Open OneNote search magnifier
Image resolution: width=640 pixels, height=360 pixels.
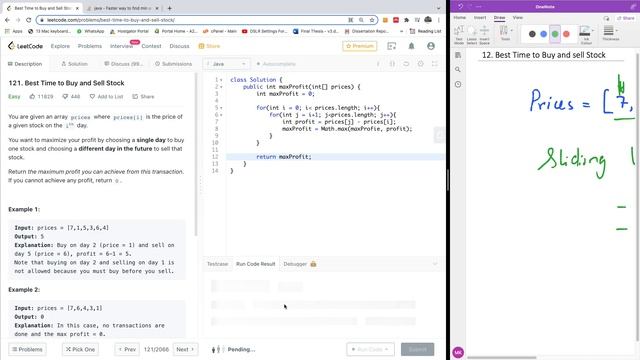click(x=458, y=70)
